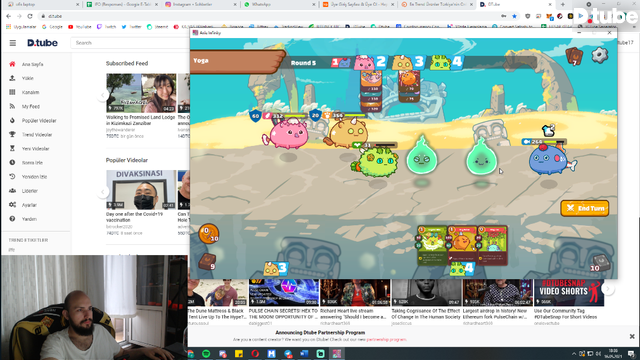Focus the D.tube Search field
This screenshot has height=360, width=640.
130,43
